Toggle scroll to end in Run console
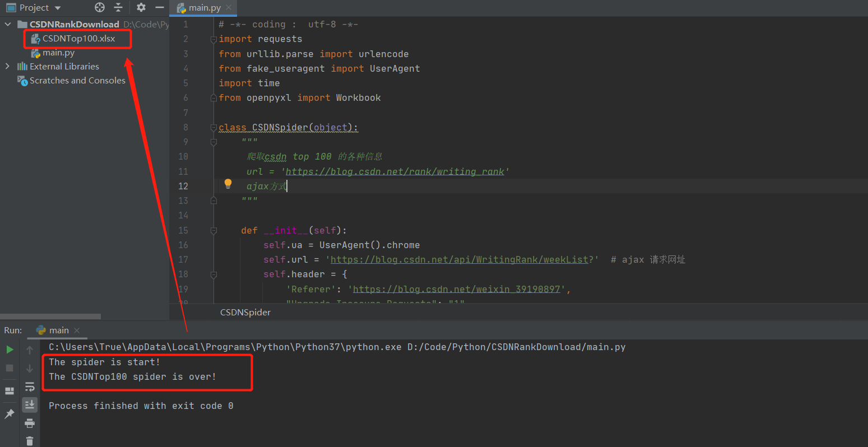The image size is (868, 447). [30, 404]
